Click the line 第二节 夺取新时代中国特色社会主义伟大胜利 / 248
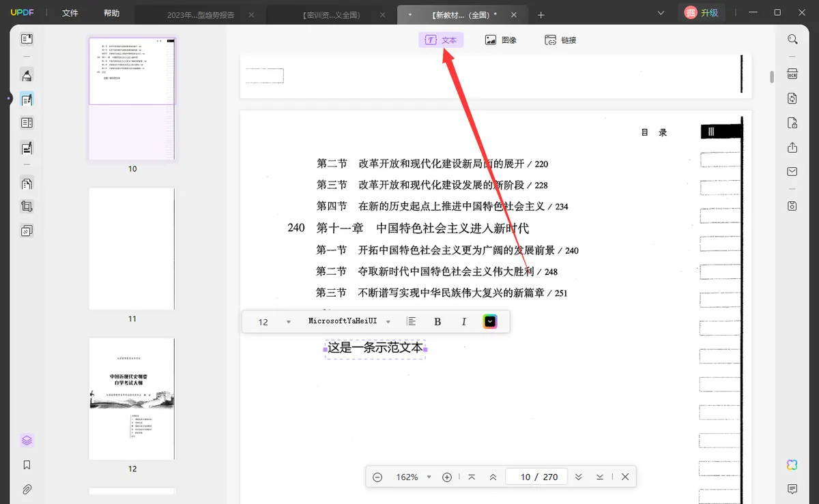The height and width of the screenshot is (504, 819). [x=437, y=271]
